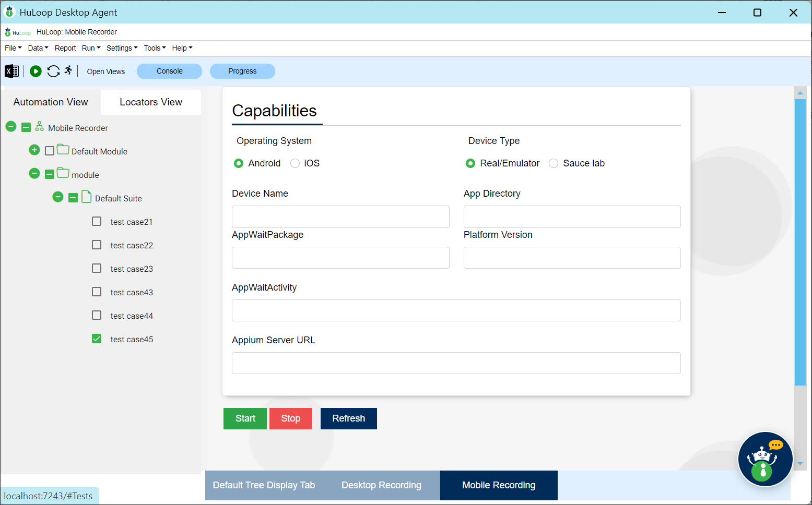Screen dimensions: 812x505
Task: Switch to the Automation View tab
Action: 51,102
